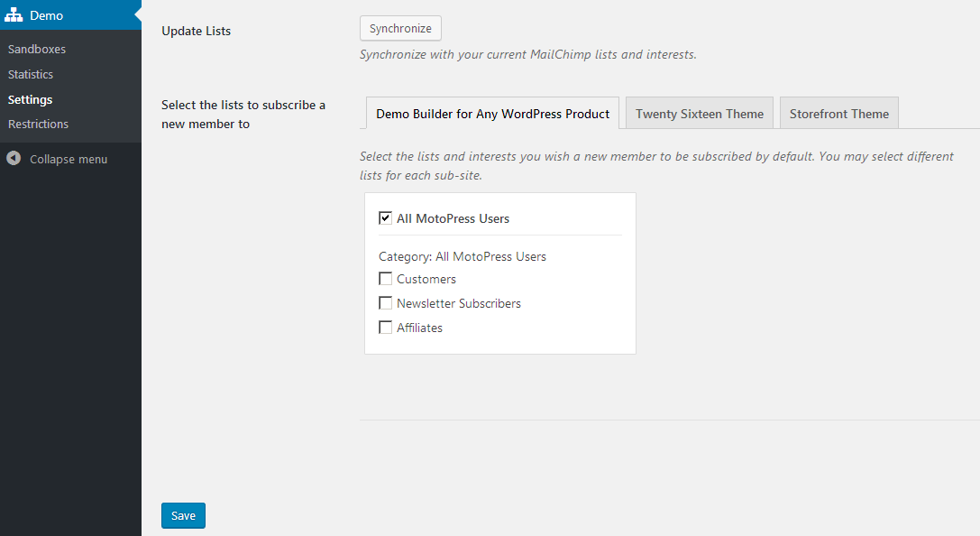Tick the Customers checkbox

[386, 279]
